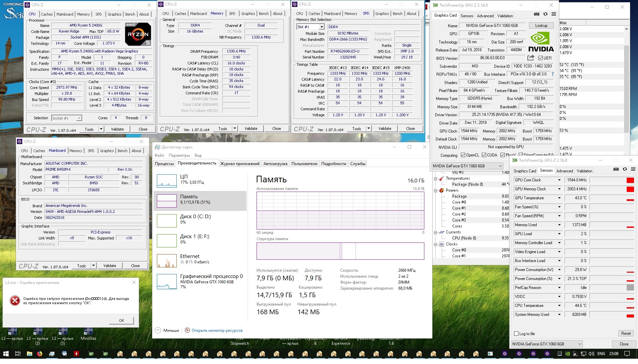
Task: Click the Ryzen 5 logo in CPU-Z
Action: 138,34
